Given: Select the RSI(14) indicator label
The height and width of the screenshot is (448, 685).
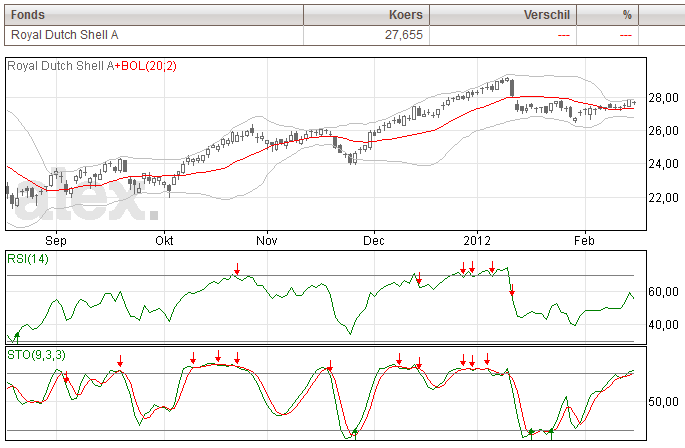Looking at the screenshot, I should click(28, 259).
